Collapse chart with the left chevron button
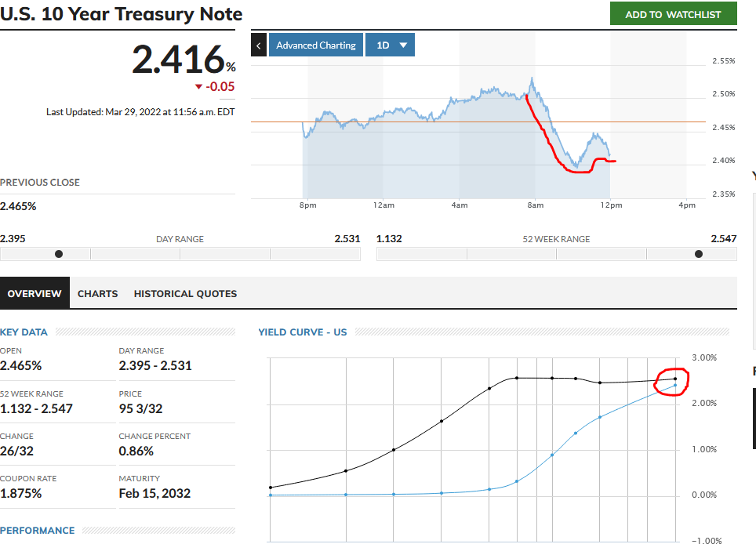 point(259,45)
